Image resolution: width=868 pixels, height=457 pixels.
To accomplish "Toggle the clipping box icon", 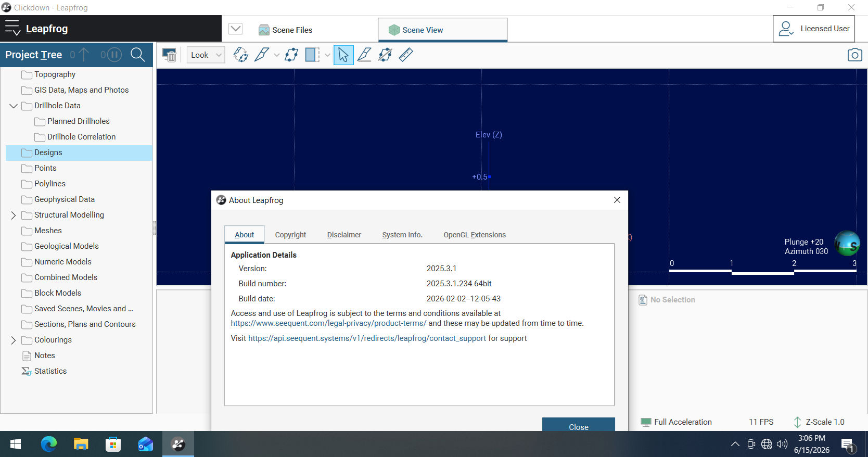I will (x=312, y=55).
